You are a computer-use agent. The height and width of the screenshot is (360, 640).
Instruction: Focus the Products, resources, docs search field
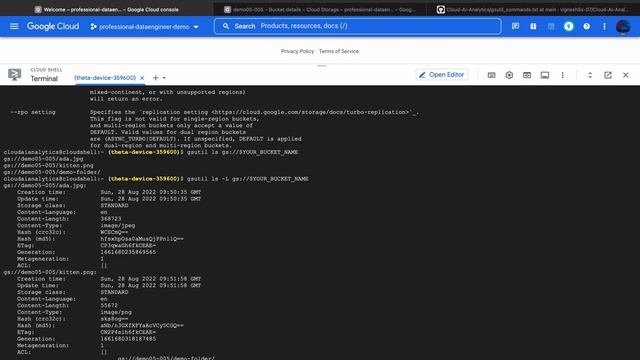click(x=358, y=26)
